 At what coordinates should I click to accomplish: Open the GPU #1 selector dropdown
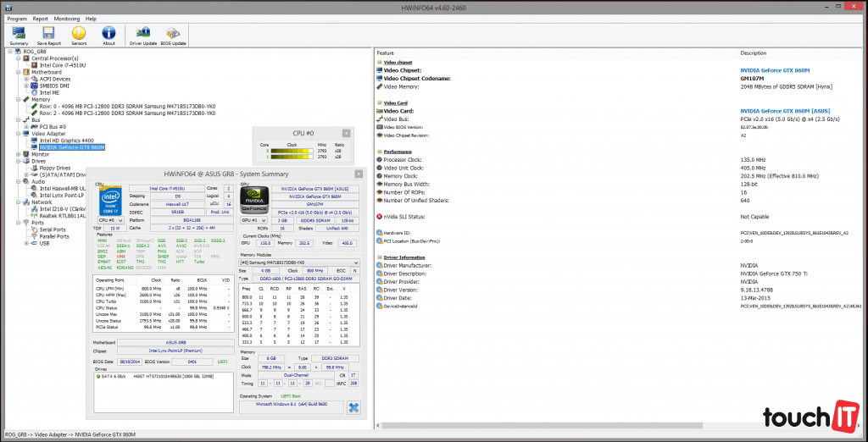[x=255, y=220]
